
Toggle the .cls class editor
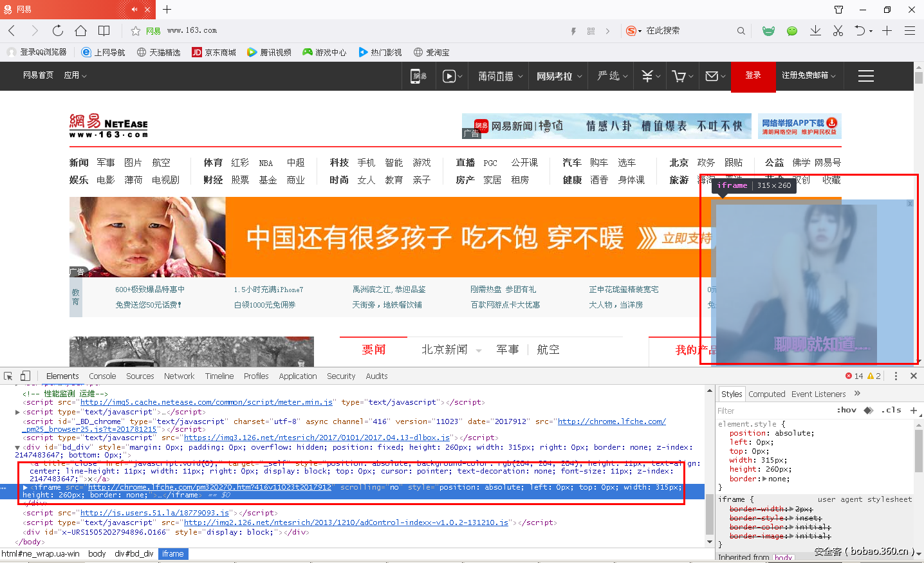891,410
